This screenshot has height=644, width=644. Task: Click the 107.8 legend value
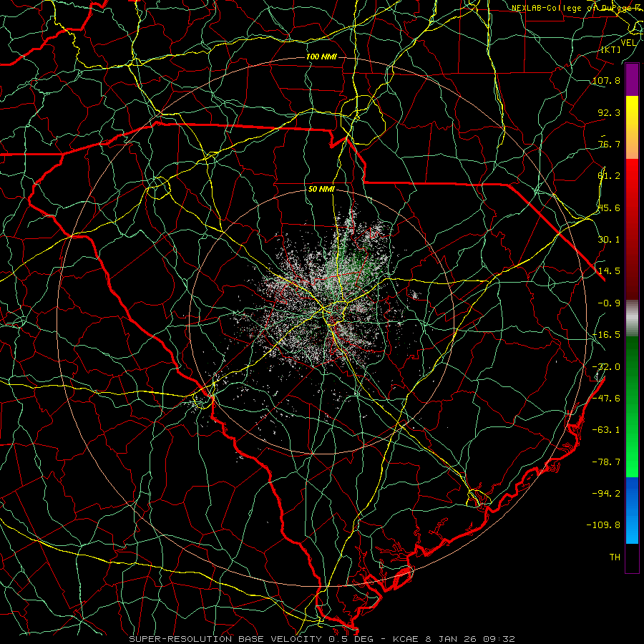[606, 80]
